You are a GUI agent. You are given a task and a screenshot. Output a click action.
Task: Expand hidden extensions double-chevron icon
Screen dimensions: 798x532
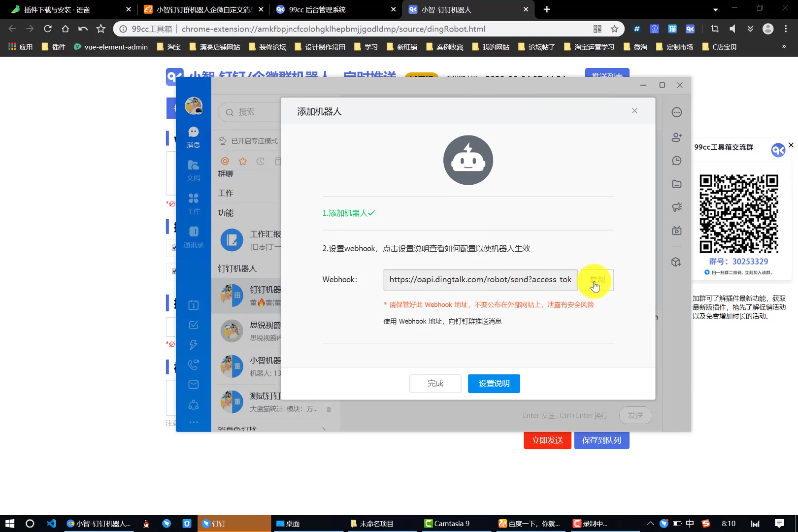click(x=750, y=29)
